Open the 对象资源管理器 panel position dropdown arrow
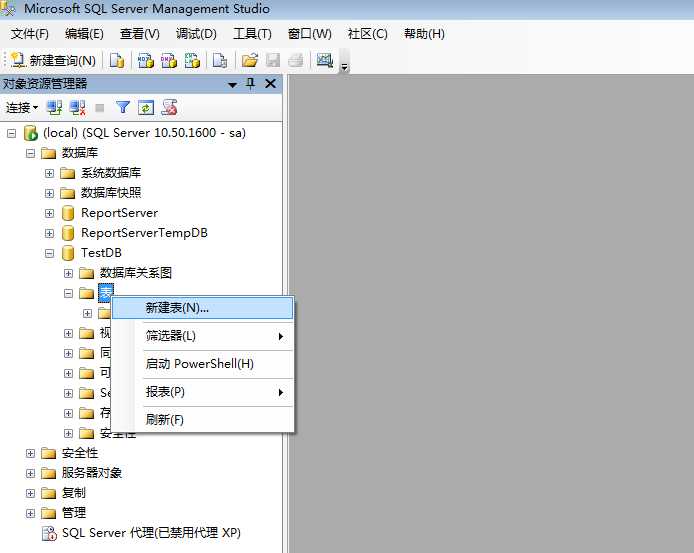The height and width of the screenshot is (553, 694). tap(232, 85)
